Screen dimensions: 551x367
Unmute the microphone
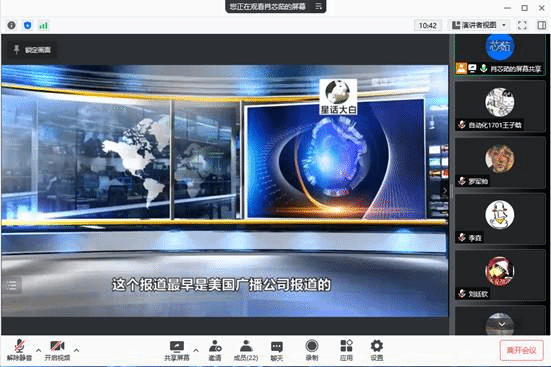19,350
